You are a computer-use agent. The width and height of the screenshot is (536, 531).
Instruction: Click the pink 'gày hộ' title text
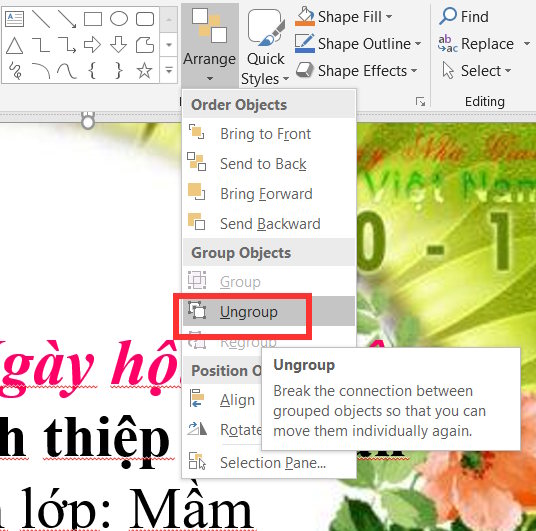91,369
